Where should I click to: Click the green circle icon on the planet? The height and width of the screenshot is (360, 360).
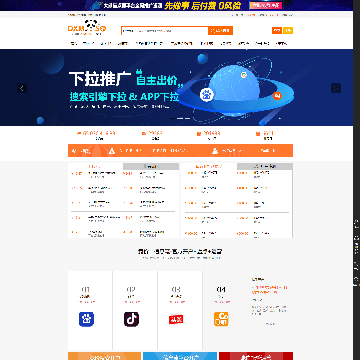click(x=244, y=75)
